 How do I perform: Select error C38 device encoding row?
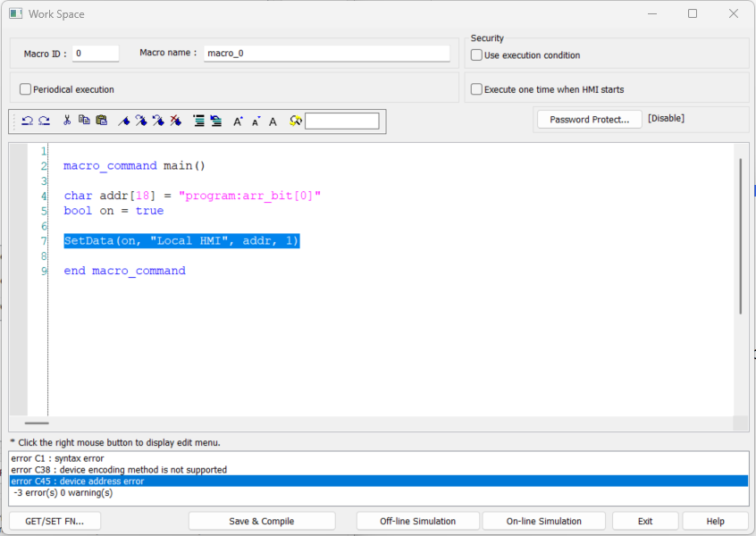[379, 470]
